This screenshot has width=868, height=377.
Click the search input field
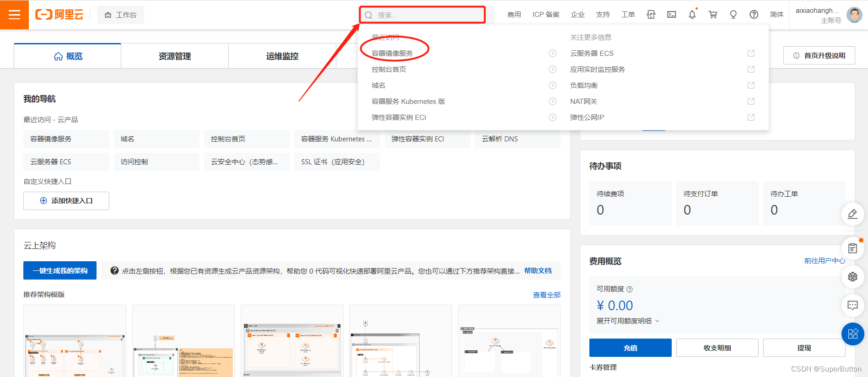422,15
